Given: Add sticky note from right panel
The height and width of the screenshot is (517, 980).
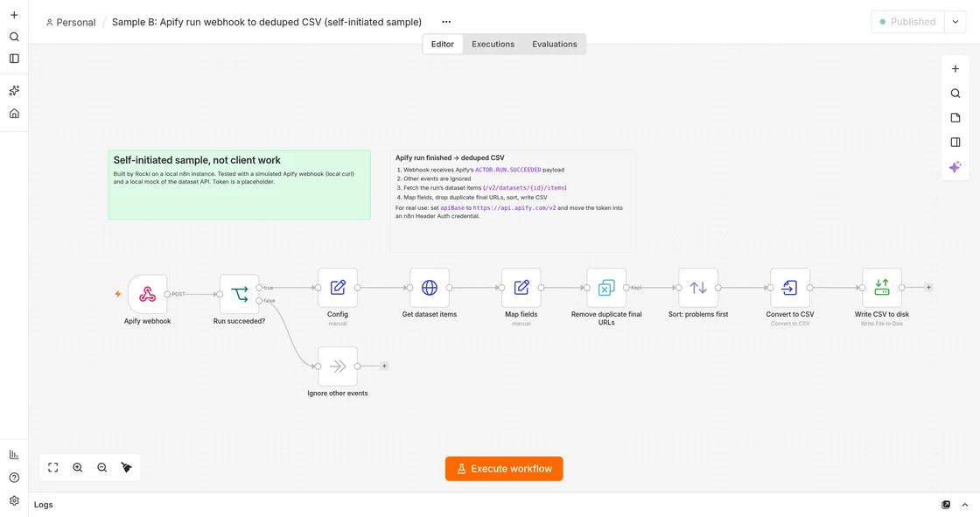Looking at the screenshot, I should pyautogui.click(x=955, y=117).
